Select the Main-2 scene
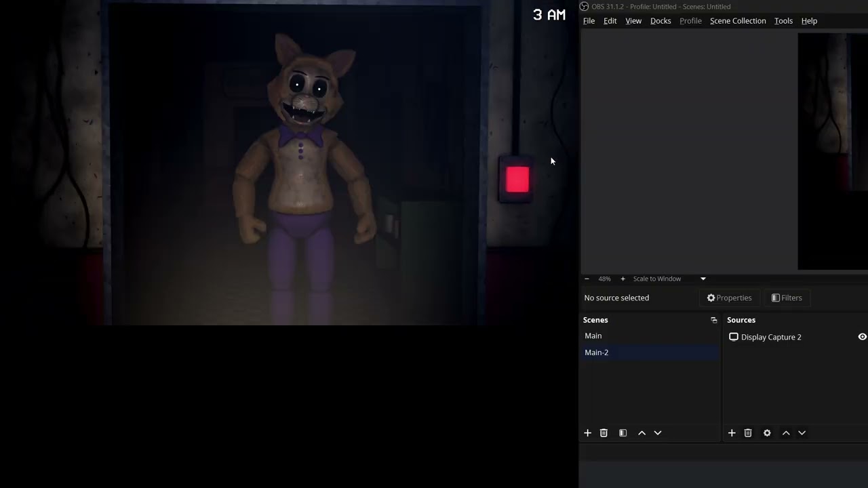868x488 pixels. tap(650, 352)
